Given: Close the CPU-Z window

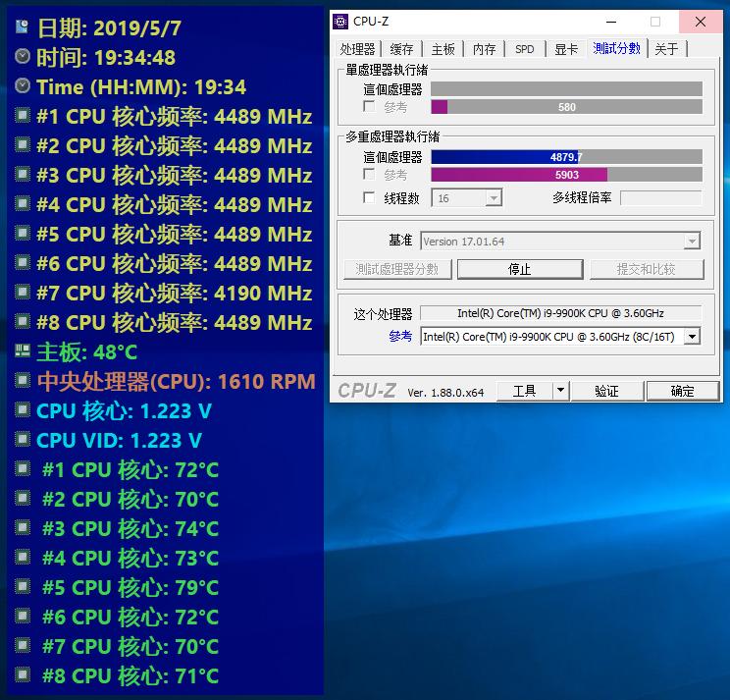Looking at the screenshot, I should (701, 22).
